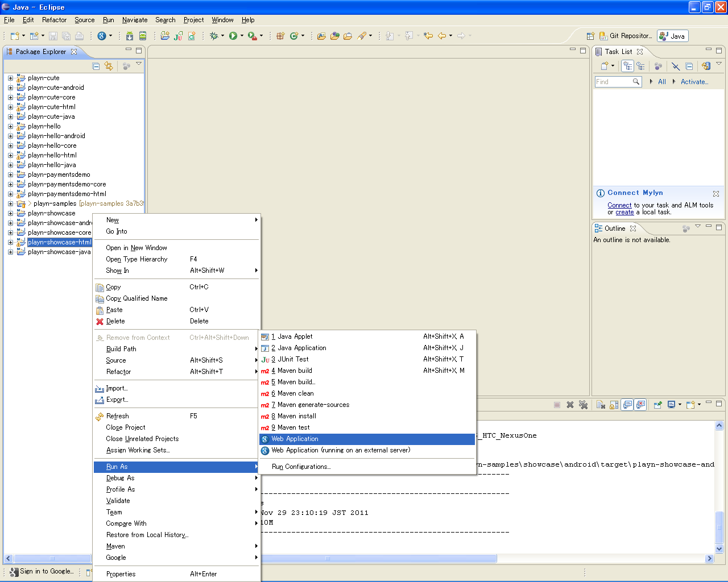
Task: Click Sign in to Google status button
Action: pyautogui.click(x=42, y=572)
